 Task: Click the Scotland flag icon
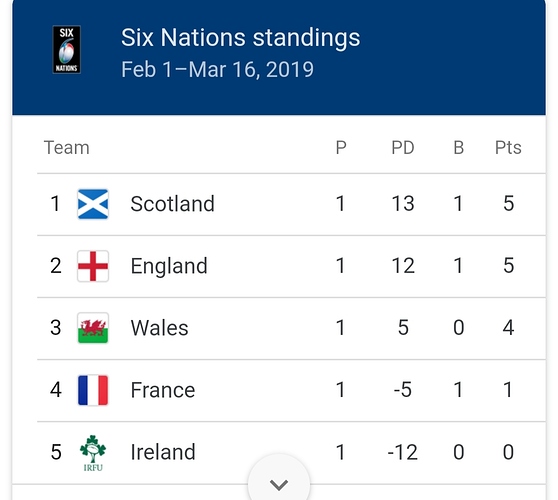point(93,204)
